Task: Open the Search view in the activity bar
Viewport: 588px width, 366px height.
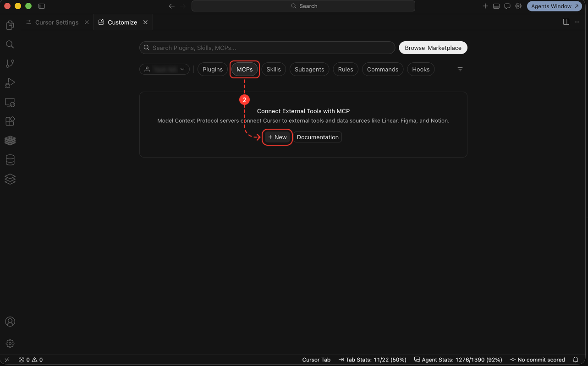Action: (10, 44)
